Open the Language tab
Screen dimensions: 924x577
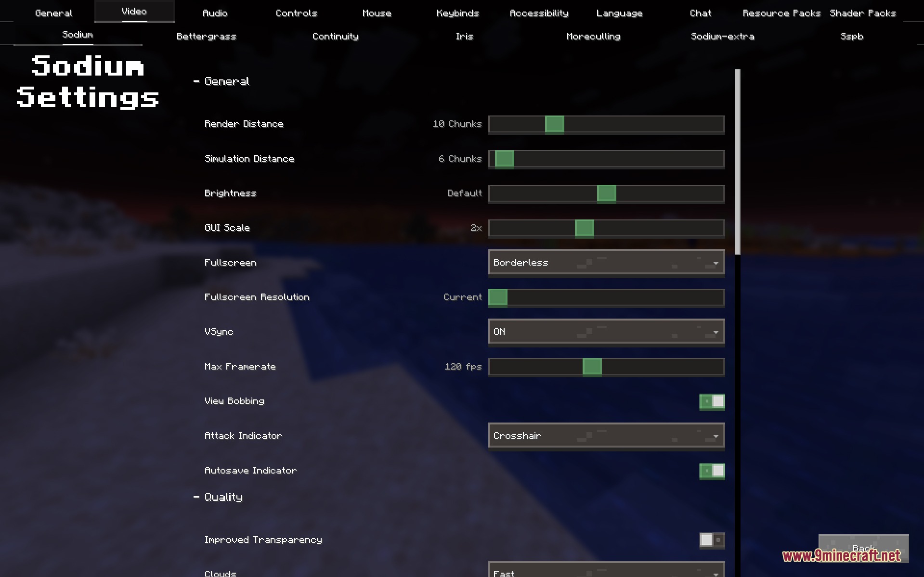pyautogui.click(x=619, y=13)
